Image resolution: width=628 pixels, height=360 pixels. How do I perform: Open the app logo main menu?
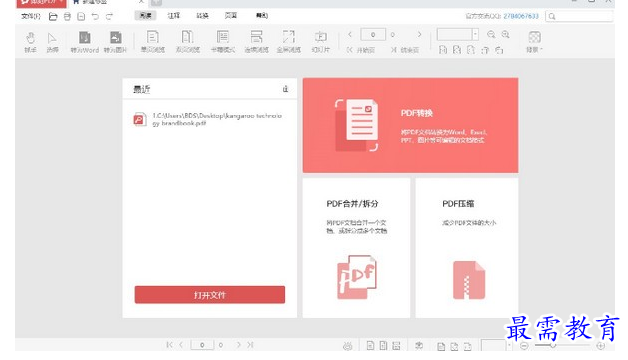[41, 3]
